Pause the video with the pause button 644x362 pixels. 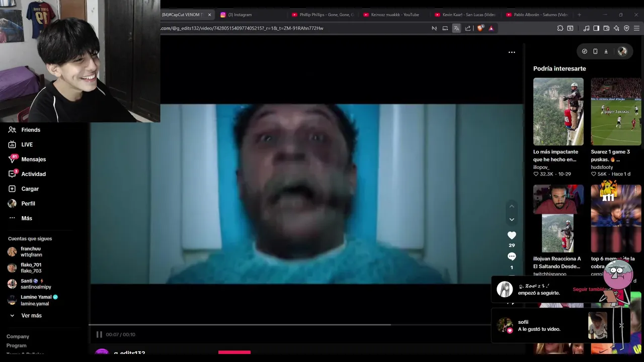(99, 334)
